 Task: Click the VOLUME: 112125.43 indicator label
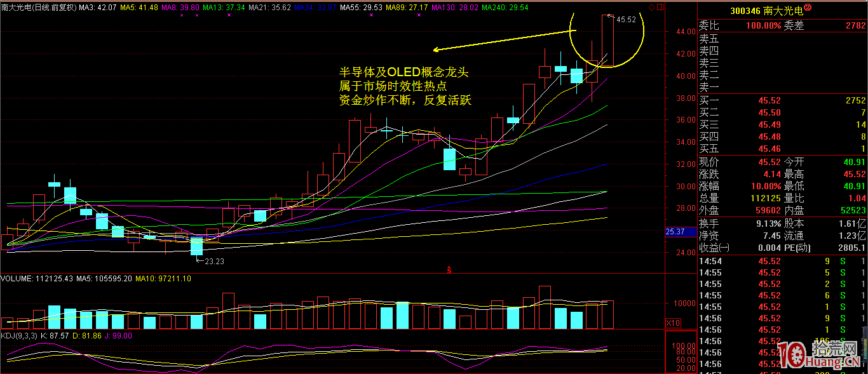click(36, 278)
